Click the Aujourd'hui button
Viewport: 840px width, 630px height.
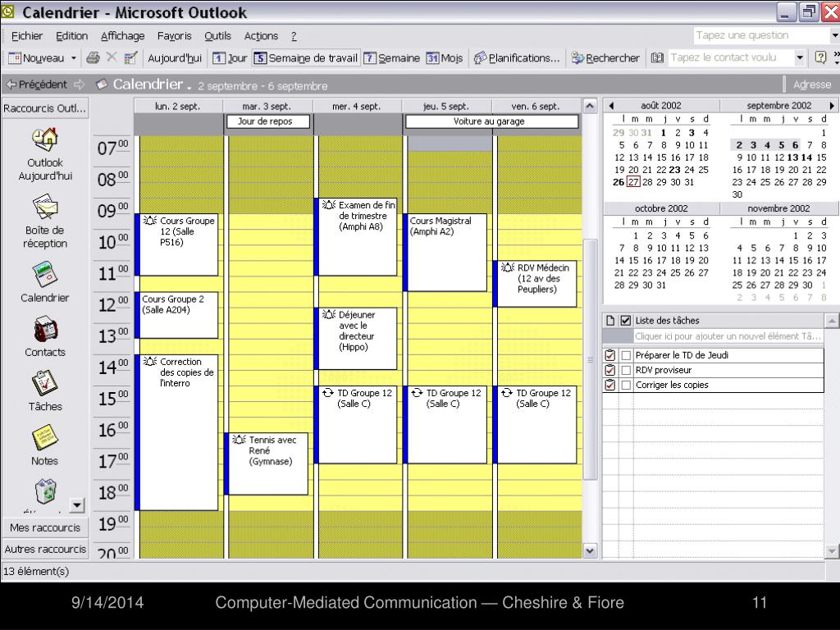pyautogui.click(x=175, y=58)
